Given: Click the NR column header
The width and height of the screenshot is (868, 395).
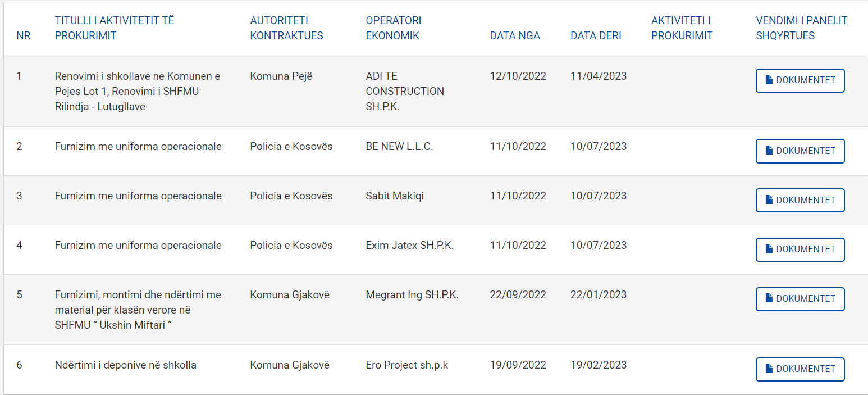Looking at the screenshot, I should click(x=24, y=36).
